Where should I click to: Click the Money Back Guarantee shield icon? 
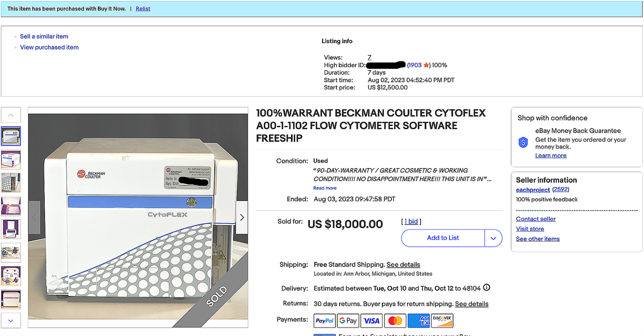(523, 142)
